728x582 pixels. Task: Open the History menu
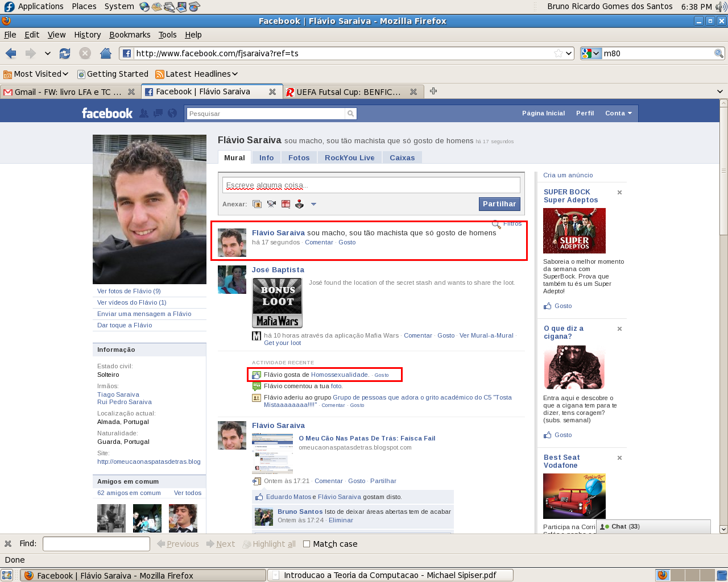pos(88,35)
